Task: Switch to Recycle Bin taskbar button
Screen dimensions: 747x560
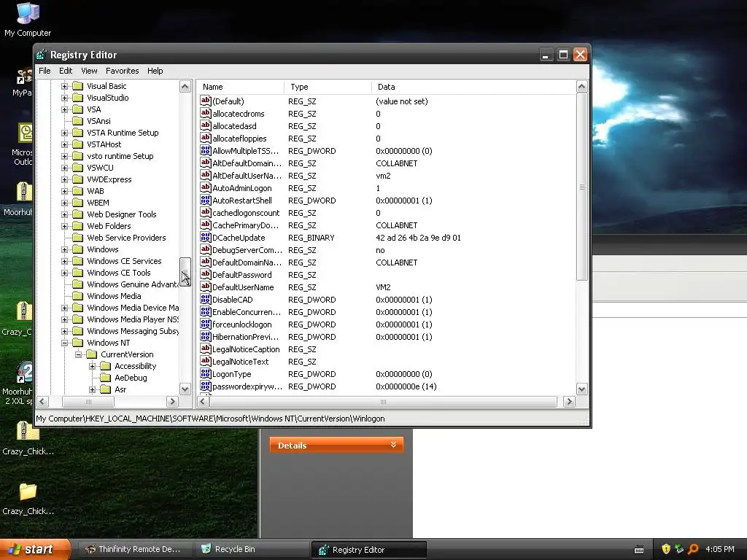Action: coord(252,549)
